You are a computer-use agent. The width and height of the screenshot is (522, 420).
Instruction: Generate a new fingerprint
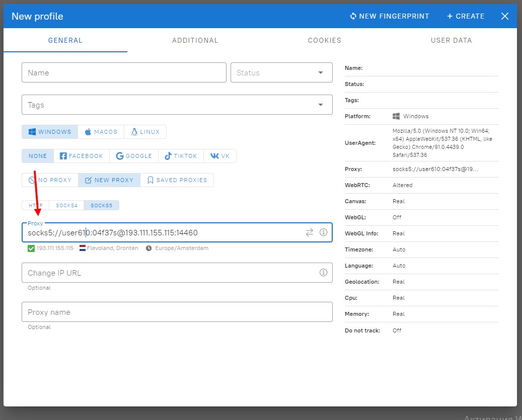coord(390,16)
